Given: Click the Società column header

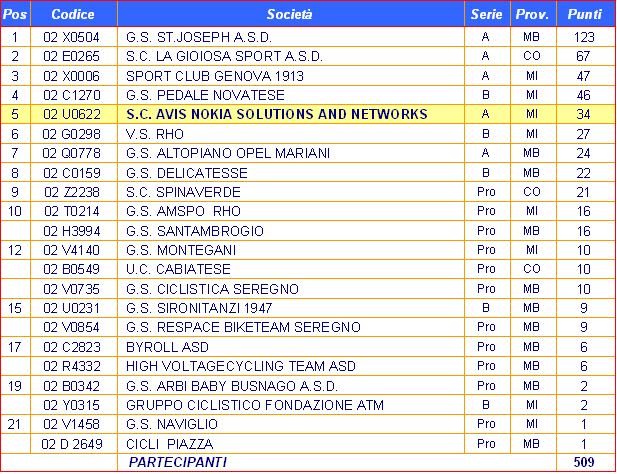Looking at the screenshot, I should 290,14.
